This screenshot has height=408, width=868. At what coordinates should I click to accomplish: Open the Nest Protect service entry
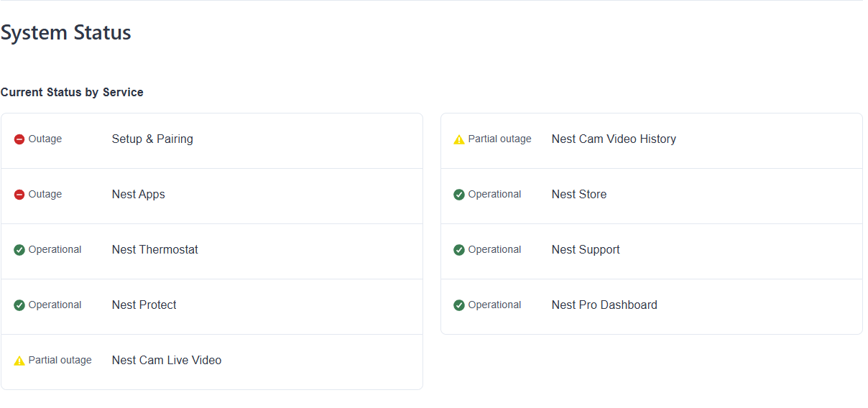coord(144,305)
